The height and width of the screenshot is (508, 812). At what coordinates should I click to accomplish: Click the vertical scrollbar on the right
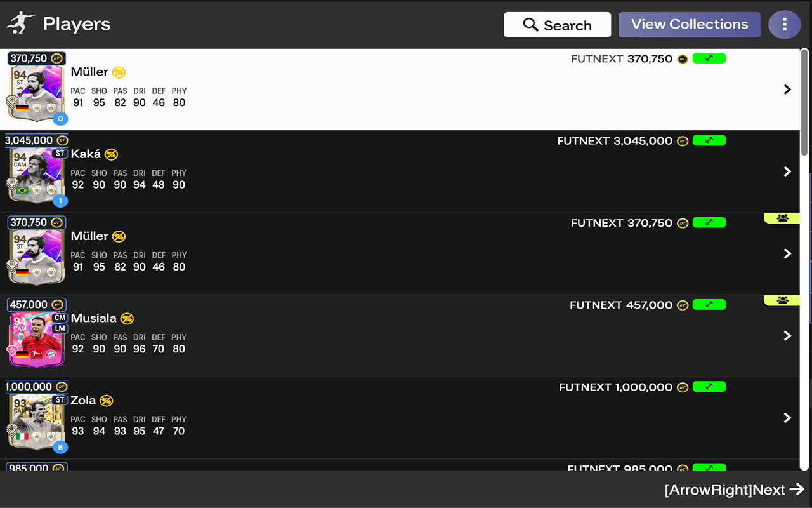(805, 102)
